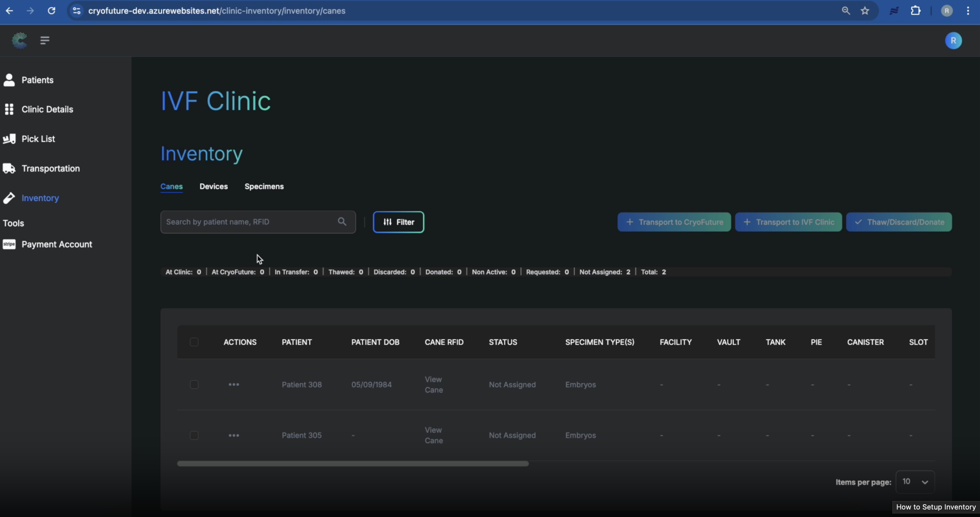This screenshot has width=980, height=517.
Task: Switch to the Devices tab
Action: [x=214, y=186]
